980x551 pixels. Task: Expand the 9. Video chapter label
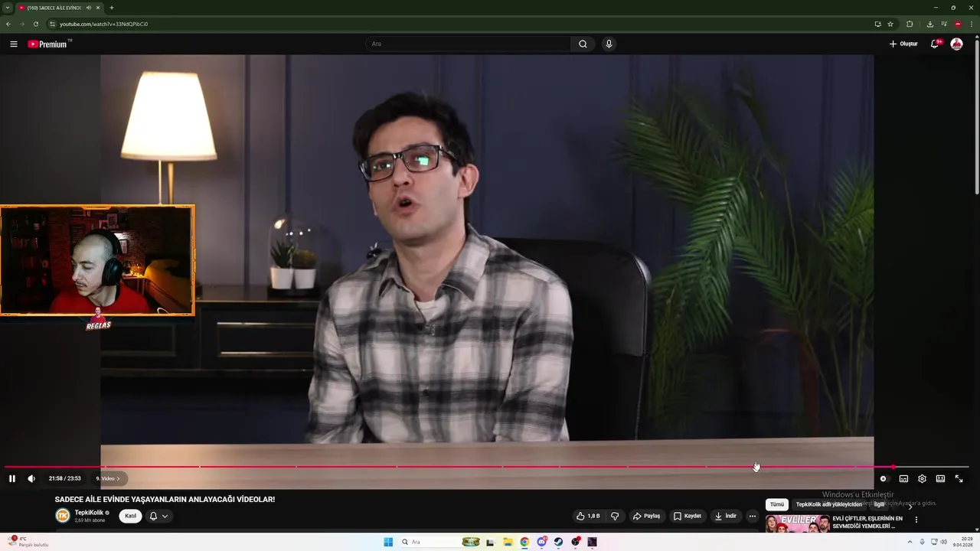point(108,478)
